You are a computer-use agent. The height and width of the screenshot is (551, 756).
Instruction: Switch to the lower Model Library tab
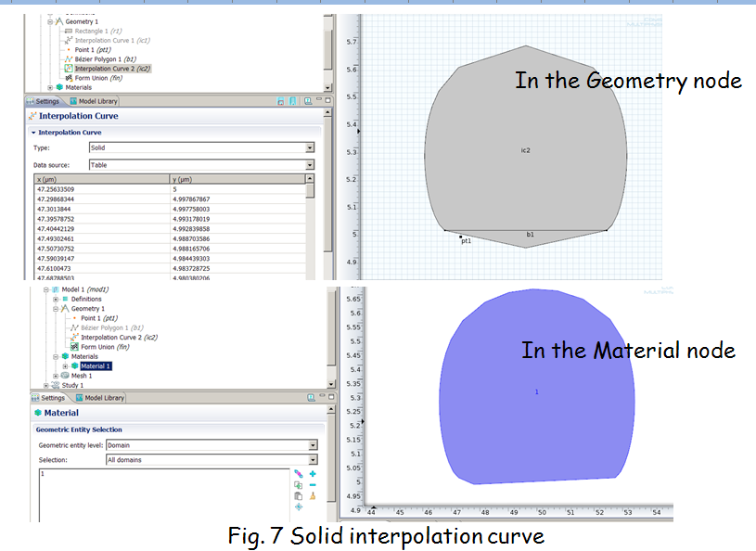point(100,398)
